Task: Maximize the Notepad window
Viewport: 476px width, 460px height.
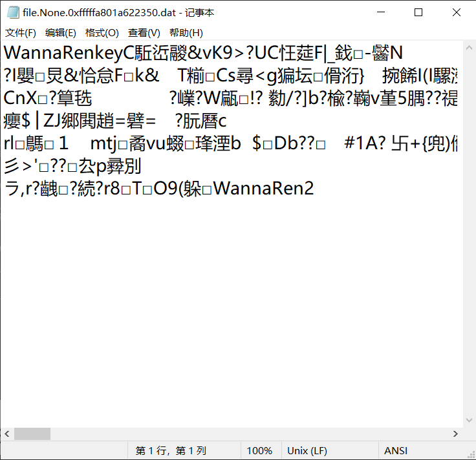Action: click(x=418, y=12)
